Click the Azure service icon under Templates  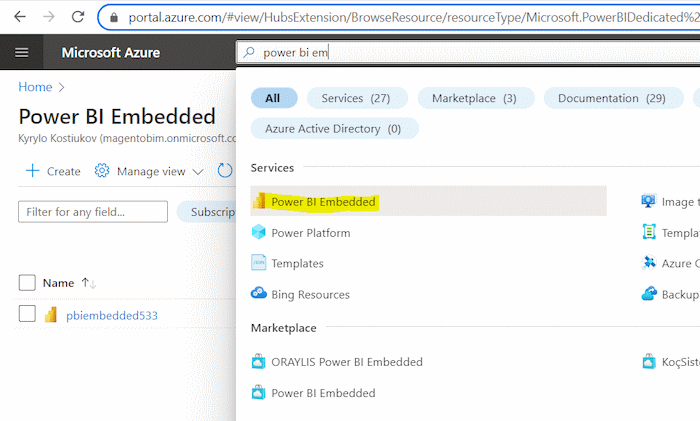tap(649, 263)
